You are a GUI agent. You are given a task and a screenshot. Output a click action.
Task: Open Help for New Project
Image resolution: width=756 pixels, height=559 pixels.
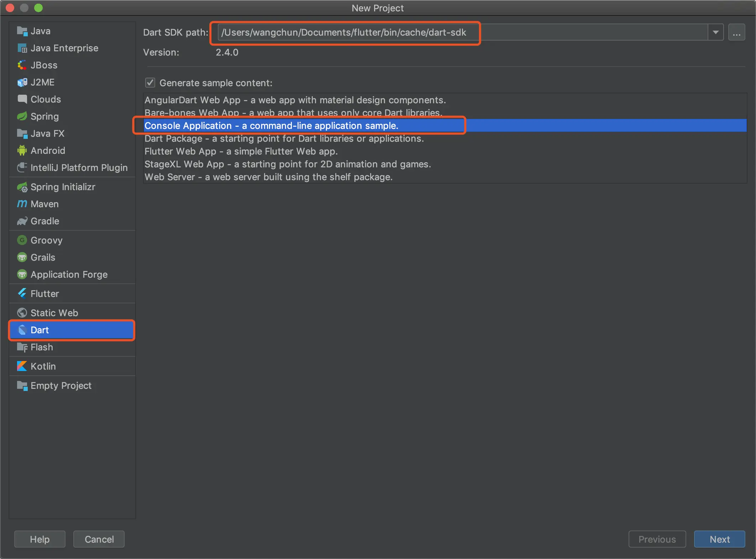click(x=40, y=539)
